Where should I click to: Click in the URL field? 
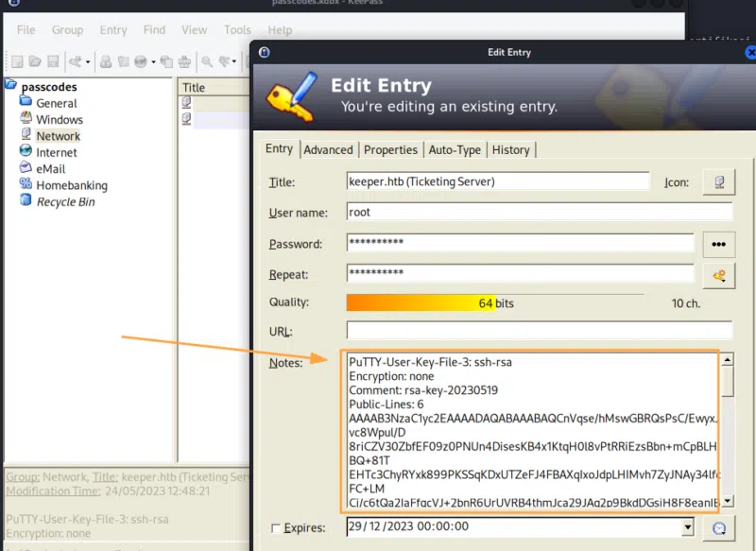coord(540,331)
